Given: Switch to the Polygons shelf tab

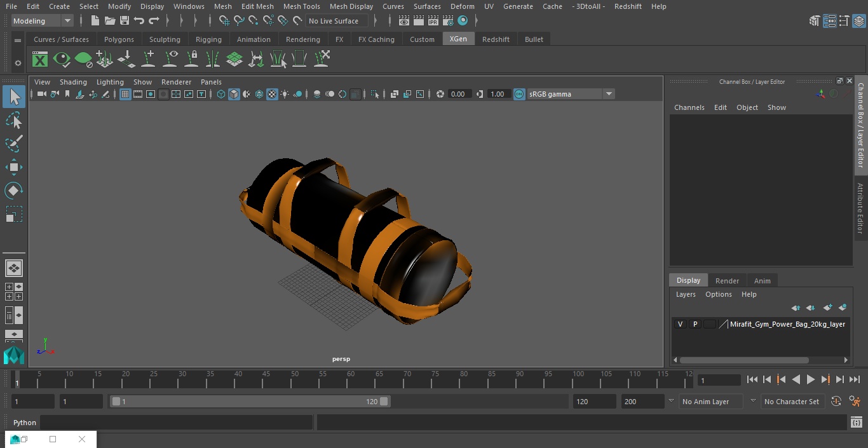Looking at the screenshot, I should coord(119,39).
